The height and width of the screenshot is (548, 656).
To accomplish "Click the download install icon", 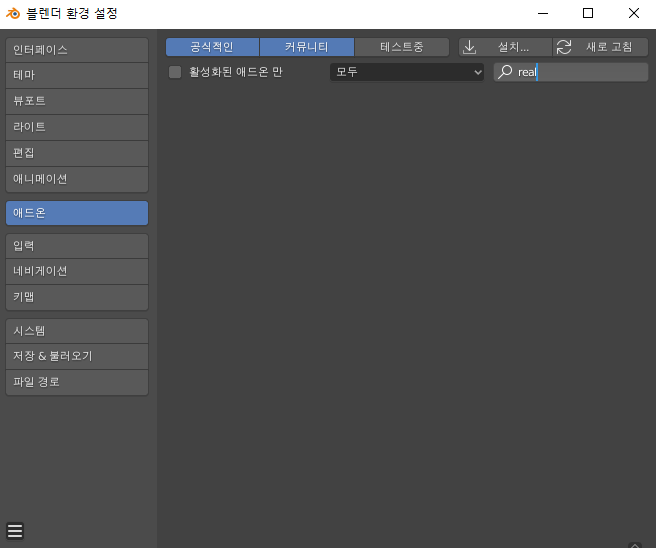I will 469,47.
